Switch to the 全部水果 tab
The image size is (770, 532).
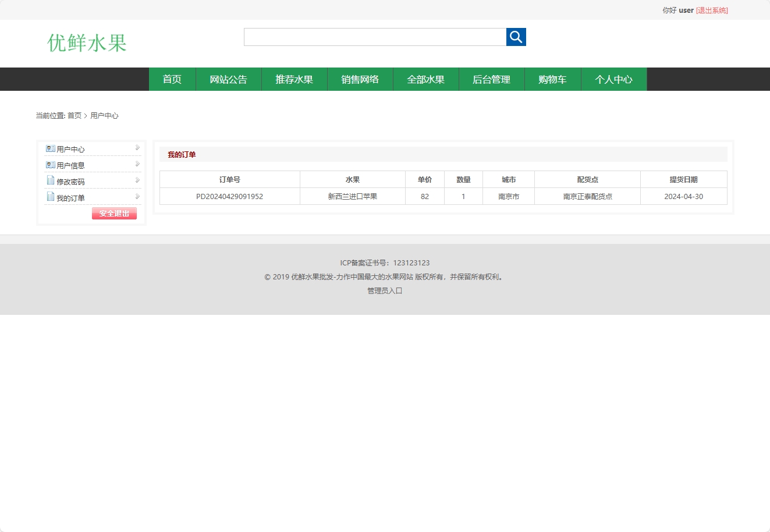click(426, 79)
